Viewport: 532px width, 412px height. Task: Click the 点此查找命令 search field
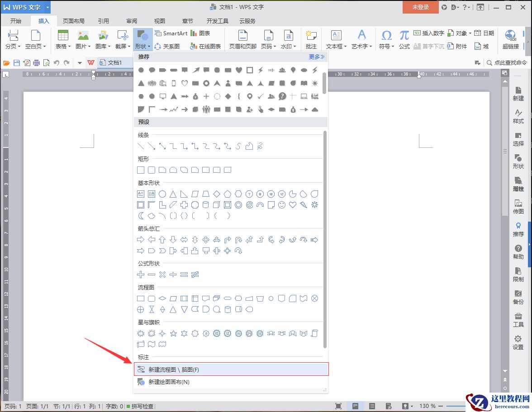tap(510, 63)
